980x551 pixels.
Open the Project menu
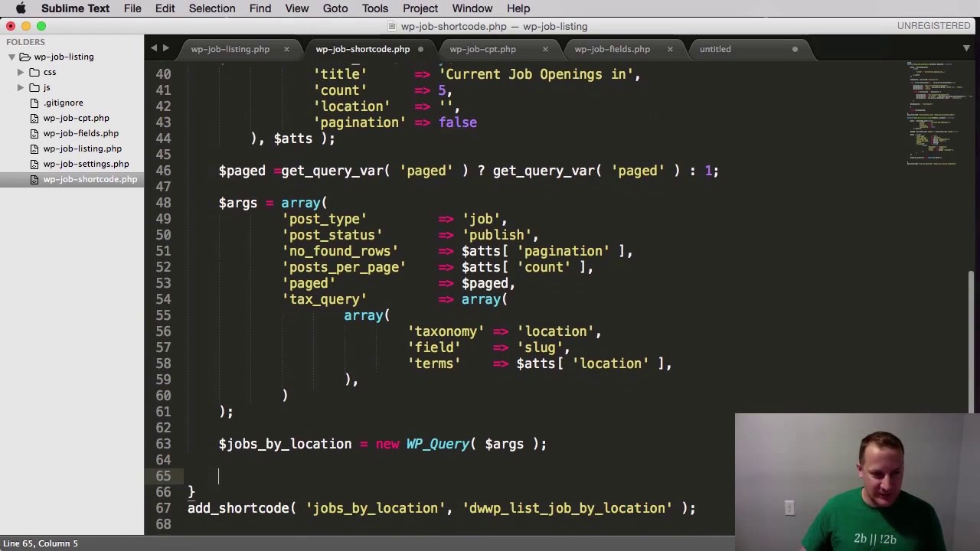pos(420,8)
